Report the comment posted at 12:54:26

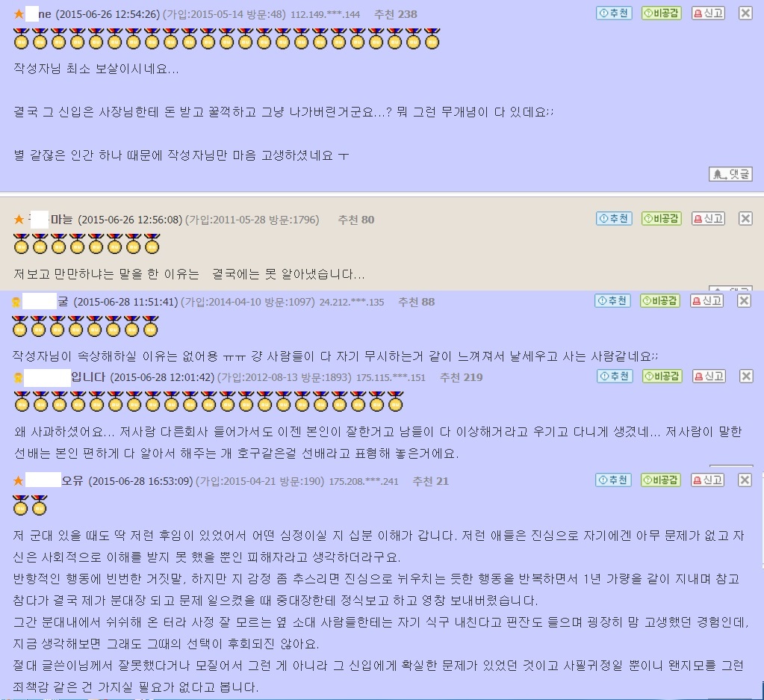coord(709,13)
